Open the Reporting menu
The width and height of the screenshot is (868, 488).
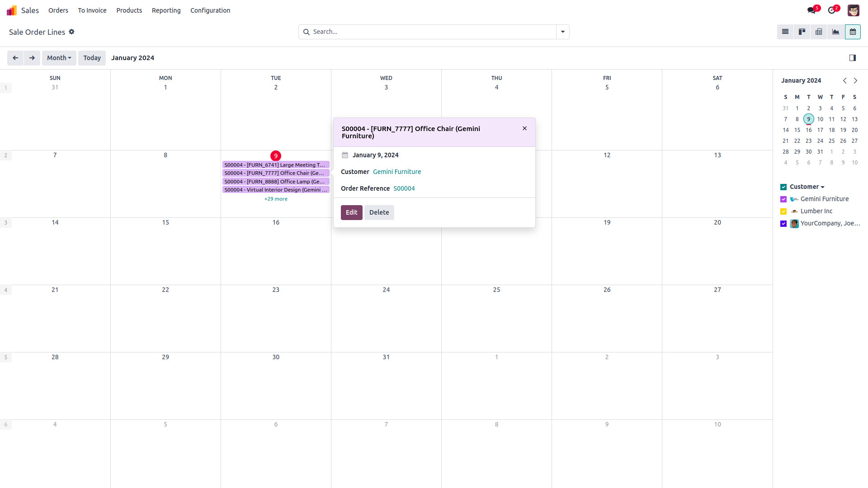[166, 10]
